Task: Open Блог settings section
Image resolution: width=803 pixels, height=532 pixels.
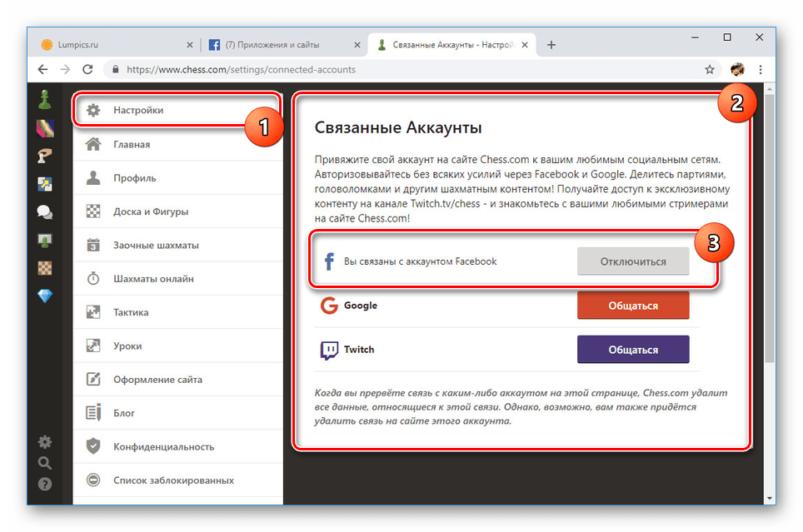Action: tap(177, 413)
